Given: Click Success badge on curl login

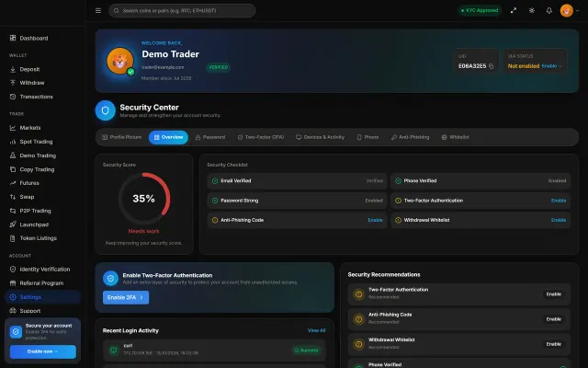Looking at the screenshot, I should [x=306, y=350].
